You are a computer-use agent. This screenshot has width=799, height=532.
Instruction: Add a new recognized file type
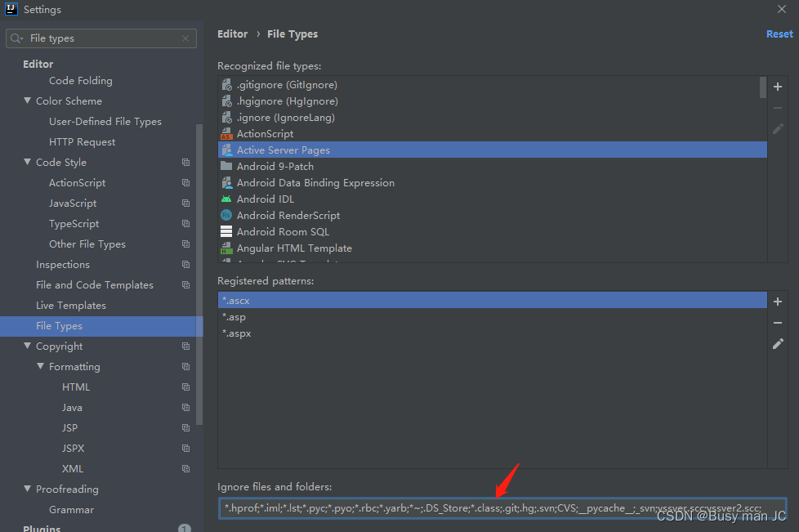(777, 87)
